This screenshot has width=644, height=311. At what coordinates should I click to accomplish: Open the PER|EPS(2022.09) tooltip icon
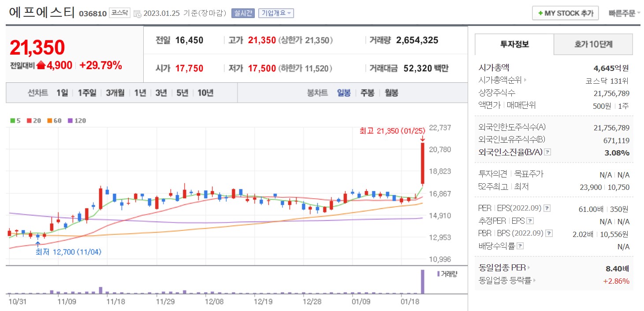tap(547, 208)
